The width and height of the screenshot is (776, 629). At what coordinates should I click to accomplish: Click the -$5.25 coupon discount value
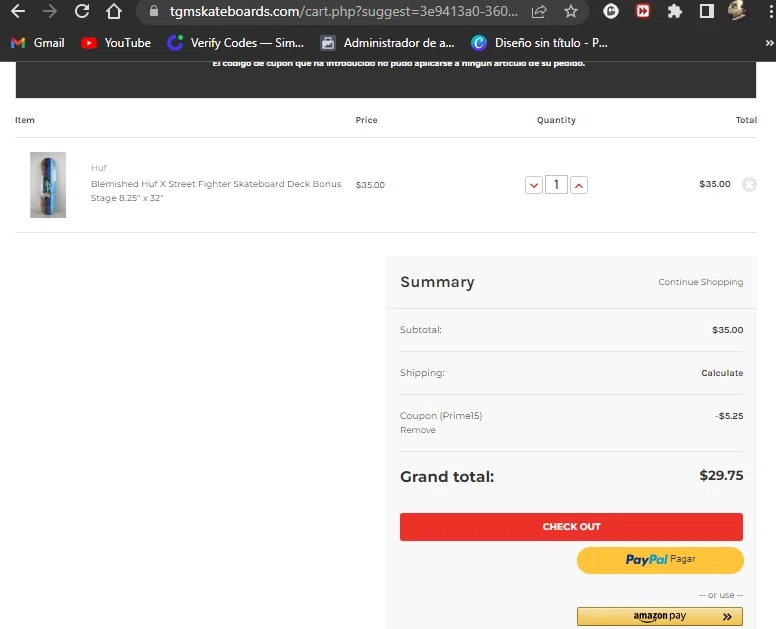coord(729,416)
